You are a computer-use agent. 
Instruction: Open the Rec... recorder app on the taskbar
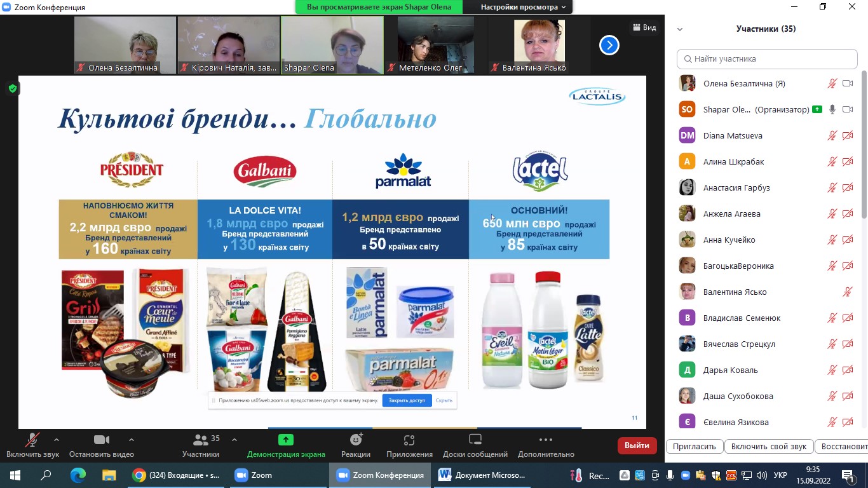(590, 475)
